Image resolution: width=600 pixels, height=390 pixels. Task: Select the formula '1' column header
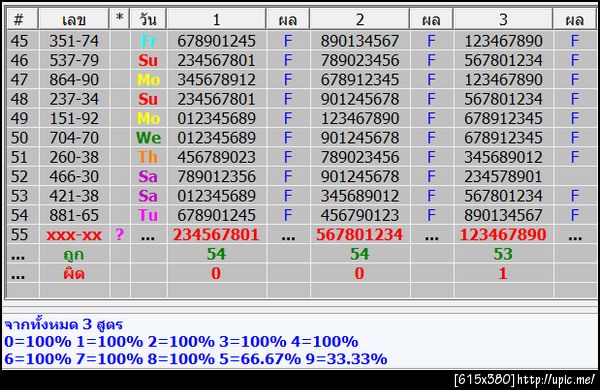point(216,19)
